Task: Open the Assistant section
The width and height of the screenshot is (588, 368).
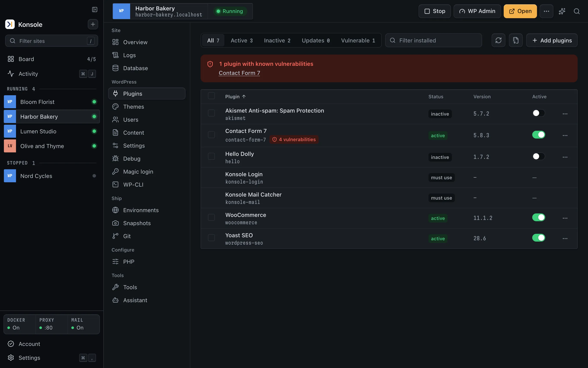Action: click(147, 300)
